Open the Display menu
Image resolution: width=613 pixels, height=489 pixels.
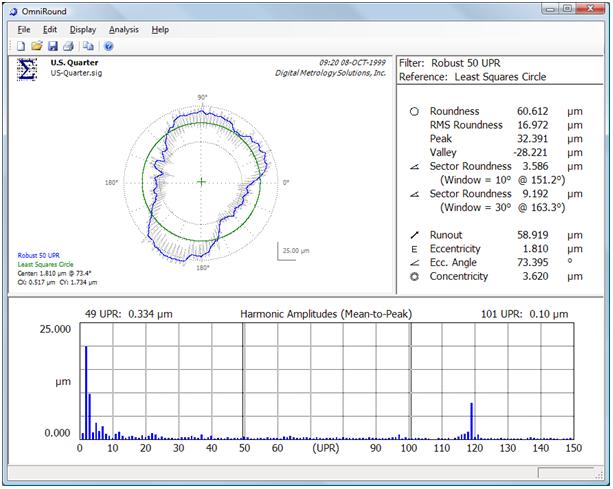[x=83, y=30]
